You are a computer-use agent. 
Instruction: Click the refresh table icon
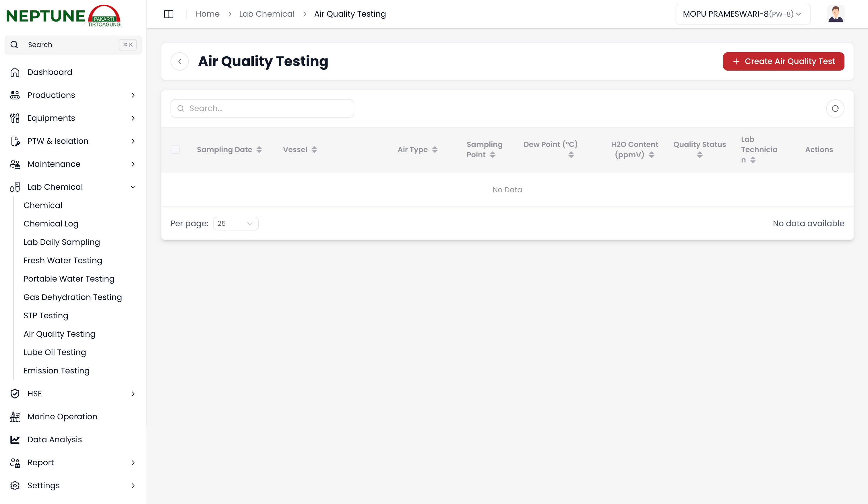pos(835,108)
